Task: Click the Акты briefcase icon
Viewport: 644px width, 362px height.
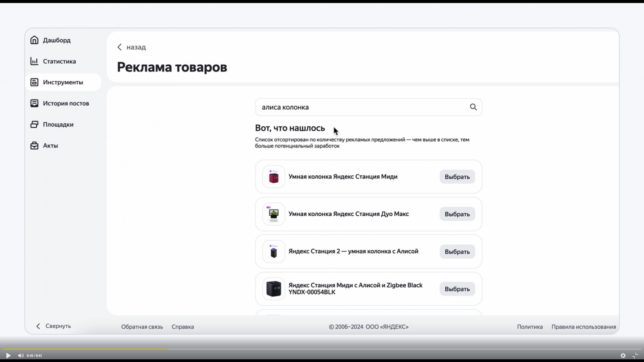Action: 34,146
